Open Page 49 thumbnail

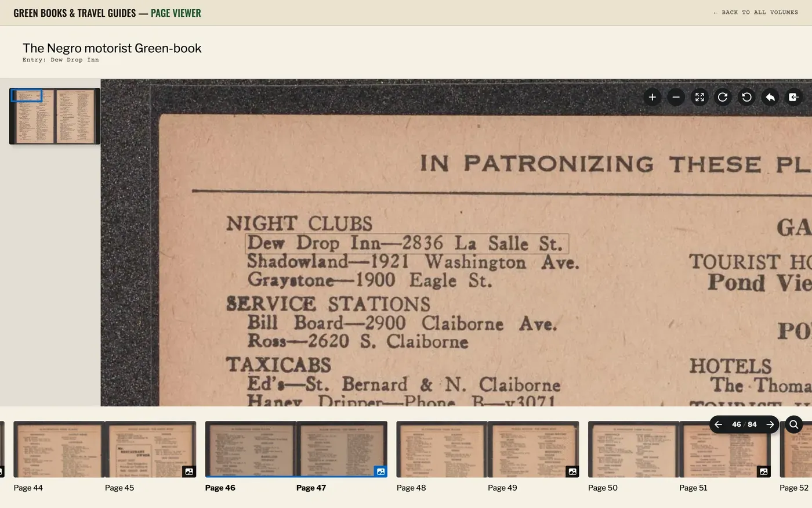pos(533,449)
